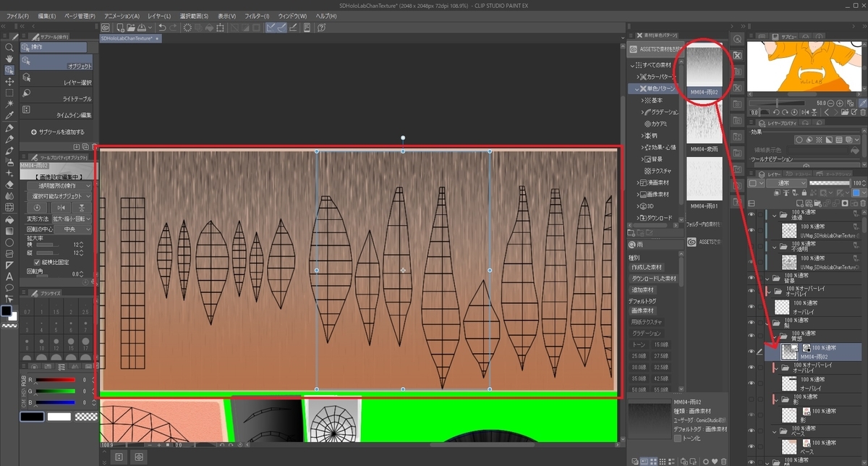Image resolution: width=868 pixels, height=466 pixels.
Task: Select the Operation object tool
Action: tap(9, 70)
